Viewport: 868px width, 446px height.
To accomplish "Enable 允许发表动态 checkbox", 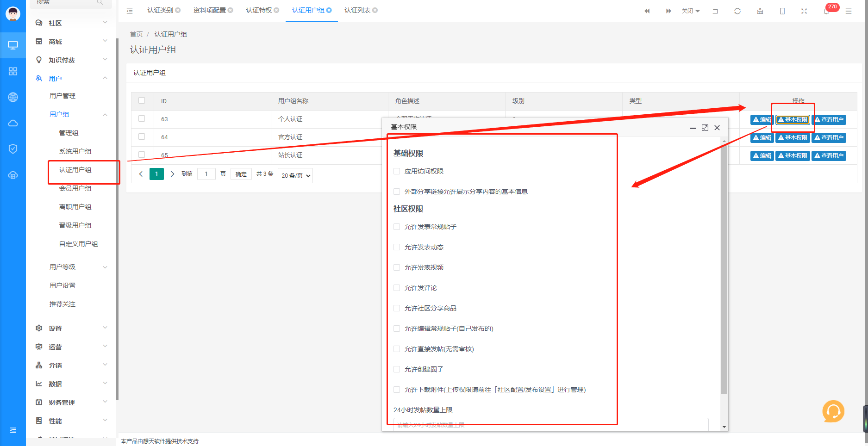I will 397,247.
